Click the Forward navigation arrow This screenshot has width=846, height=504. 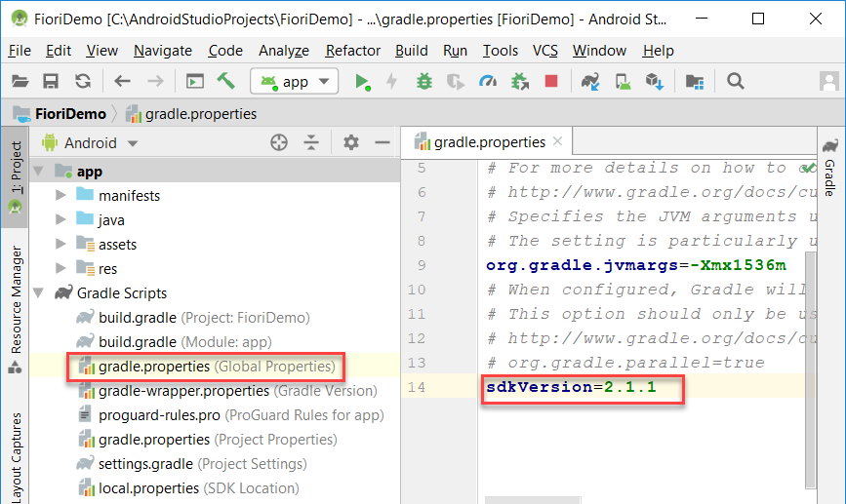click(155, 81)
